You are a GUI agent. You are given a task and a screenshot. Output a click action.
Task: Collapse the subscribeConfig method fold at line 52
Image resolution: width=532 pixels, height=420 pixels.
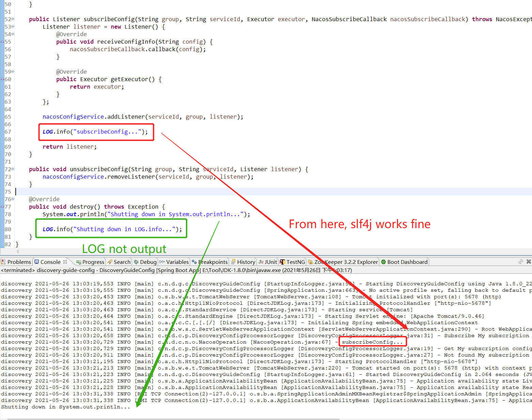(13, 19)
